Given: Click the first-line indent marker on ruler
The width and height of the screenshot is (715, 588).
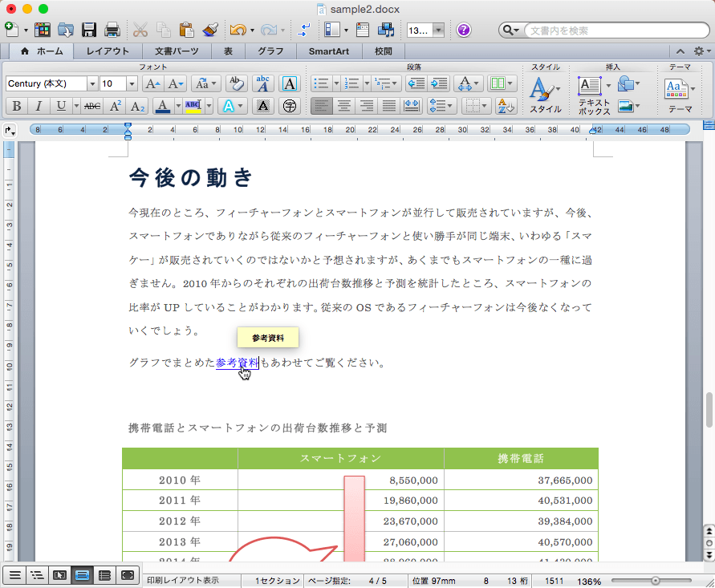Looking at the screenshot, I should (128, 126).
